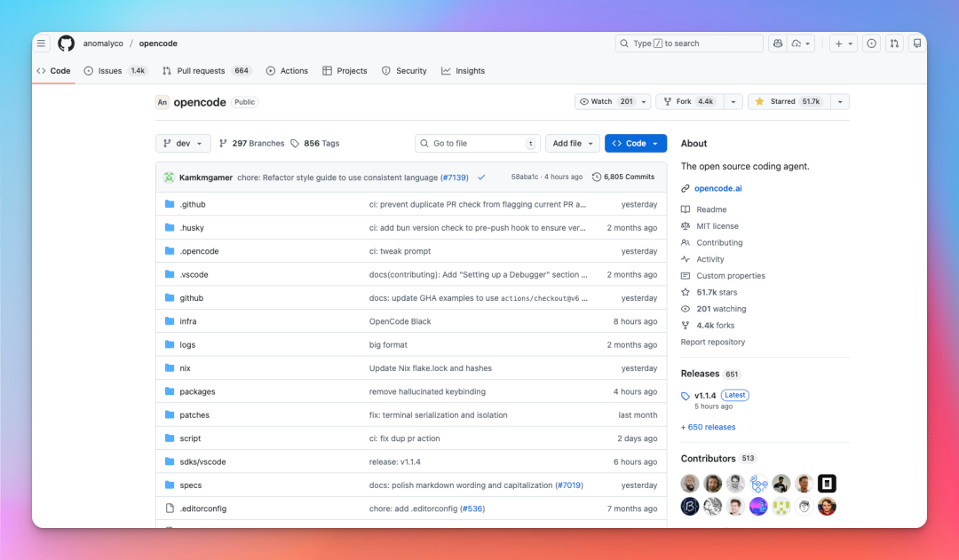Expand the dev branch selector
This screenshot has width=959, height=560.
click(x=183, y=144)
